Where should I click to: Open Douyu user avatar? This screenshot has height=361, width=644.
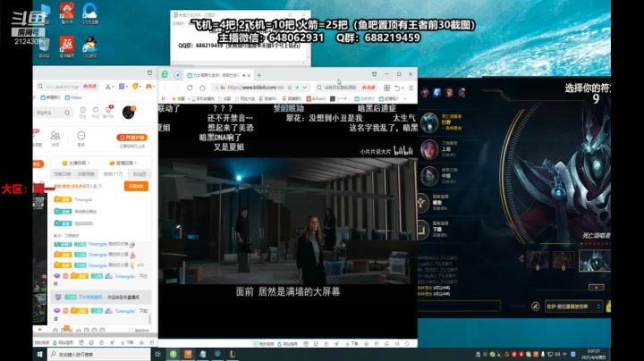(129, 112)
